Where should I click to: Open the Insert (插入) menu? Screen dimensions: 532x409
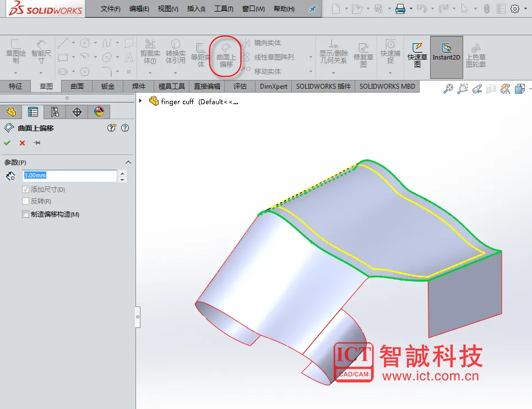(196, 9)
